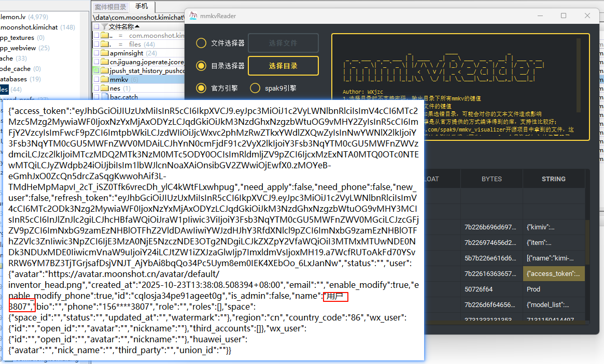
Task: Click the mmkv folder icon
Action: (105, 79)
